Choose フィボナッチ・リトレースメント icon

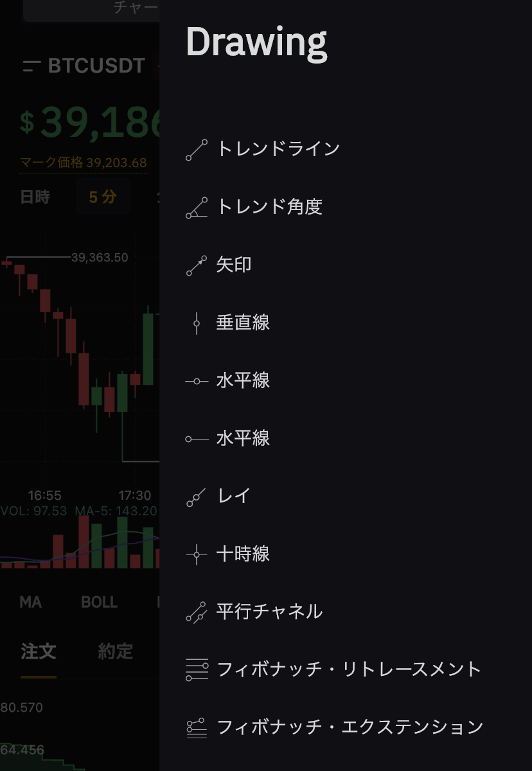(x=197, y=669)
